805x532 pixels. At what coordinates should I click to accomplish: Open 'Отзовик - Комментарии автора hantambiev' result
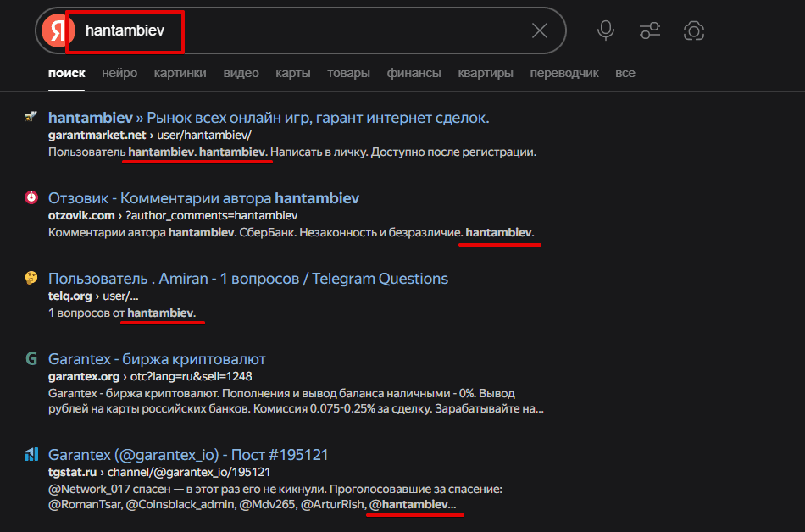pyautogui.click(x=204, y=198)
